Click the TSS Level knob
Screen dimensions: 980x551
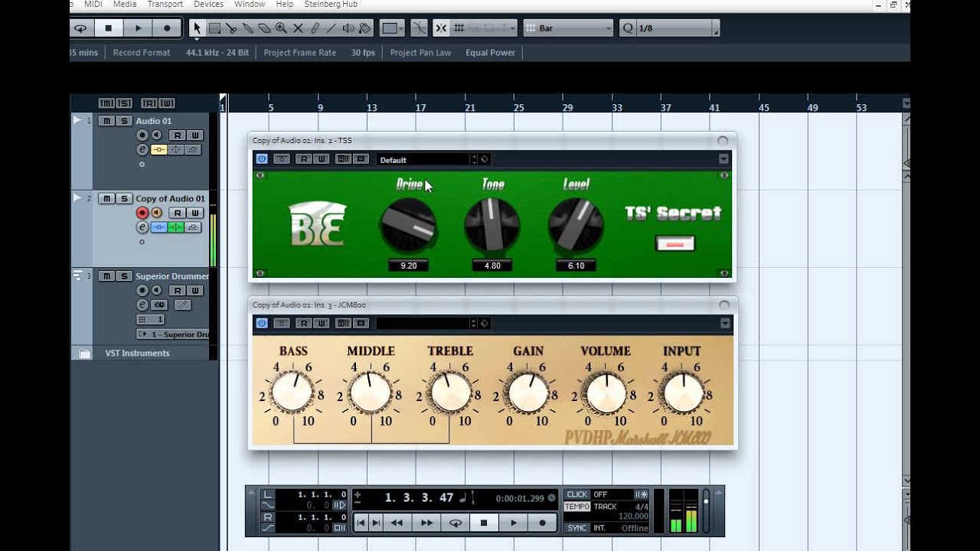pos(576,225)
